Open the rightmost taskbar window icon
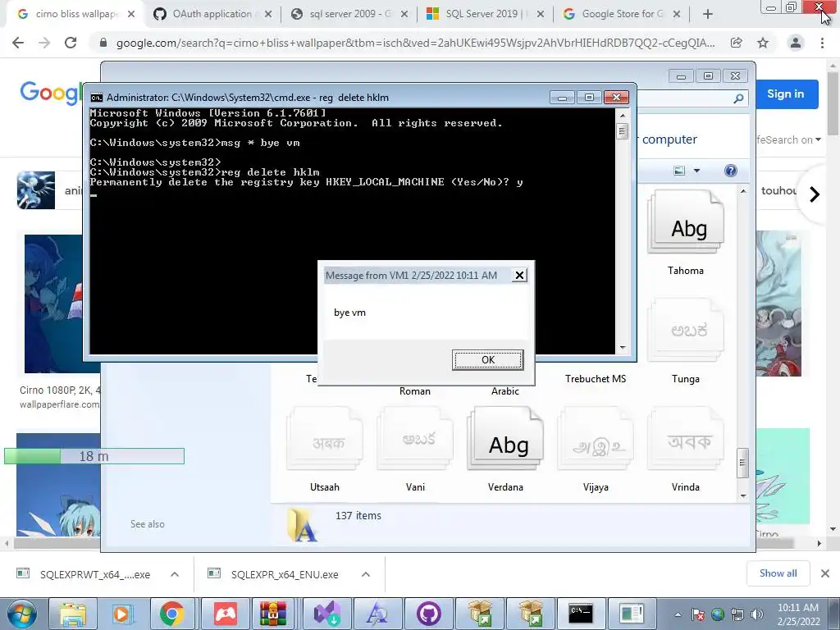840x630 pixels. pyautogui.click(x=631, y=614)
